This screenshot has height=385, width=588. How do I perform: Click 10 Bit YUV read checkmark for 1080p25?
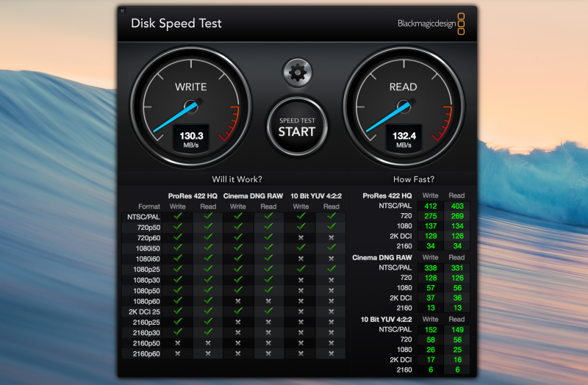pyautogui.click(x=331, y=269)
